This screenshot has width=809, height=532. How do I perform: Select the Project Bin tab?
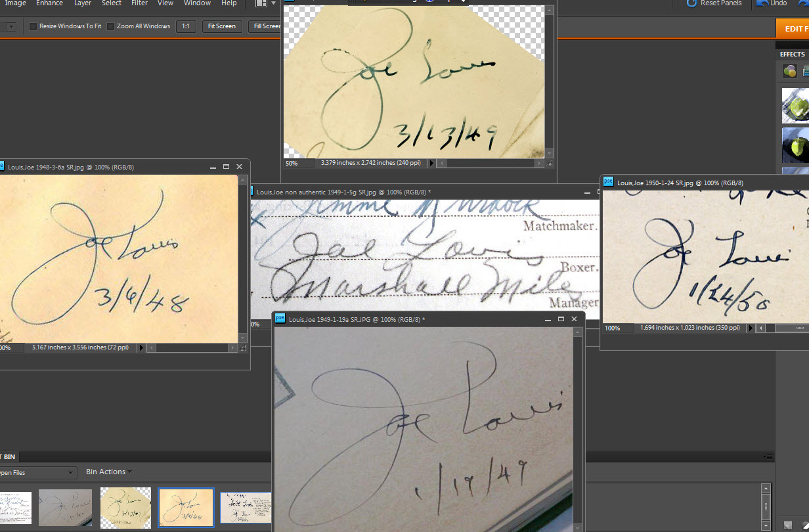click(8, 456)
